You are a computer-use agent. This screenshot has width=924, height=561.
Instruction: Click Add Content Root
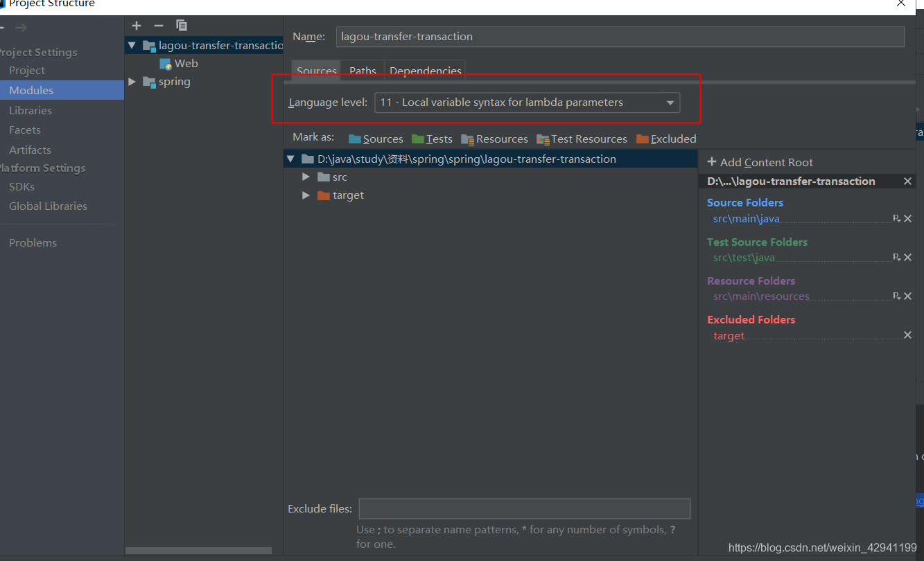[x=760, y=162]
